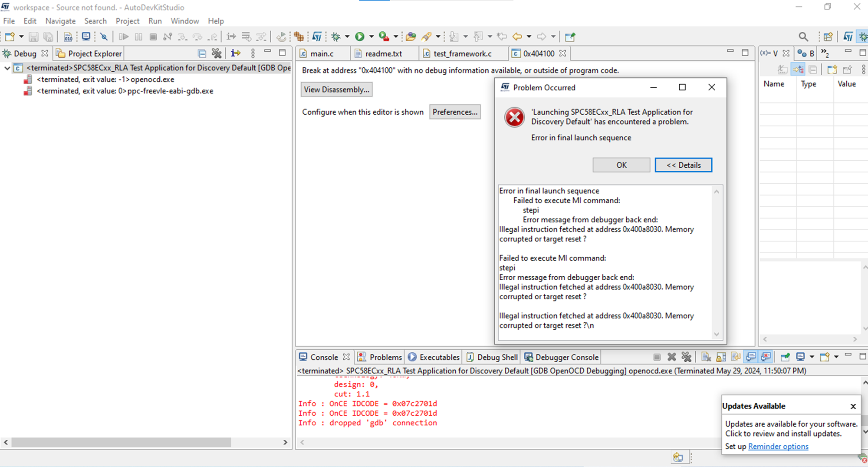868x467 pixels.
Task: Open the binary 010 editor icon
Action: pos(68,36)
